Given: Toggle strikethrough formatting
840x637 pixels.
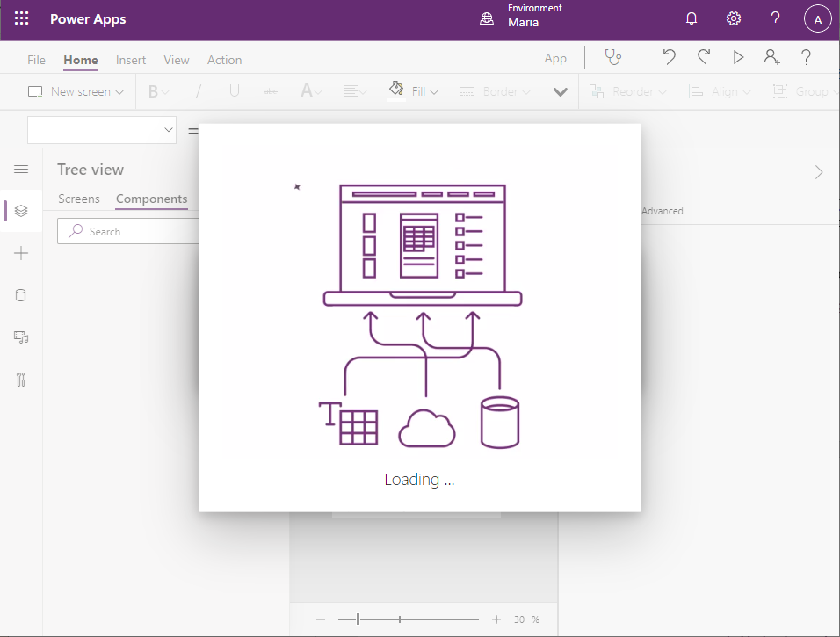Looking at the screenshot, I should pos(271,91).
